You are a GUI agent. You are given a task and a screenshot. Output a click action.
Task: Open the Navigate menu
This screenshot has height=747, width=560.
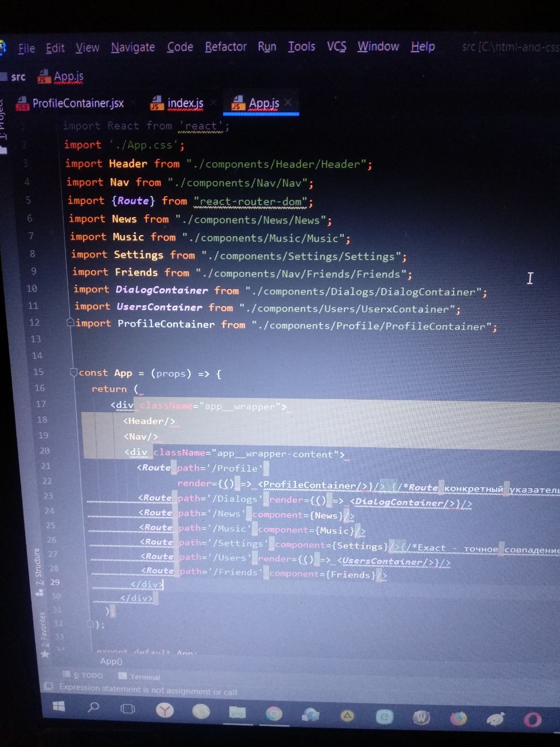(133, 47)
